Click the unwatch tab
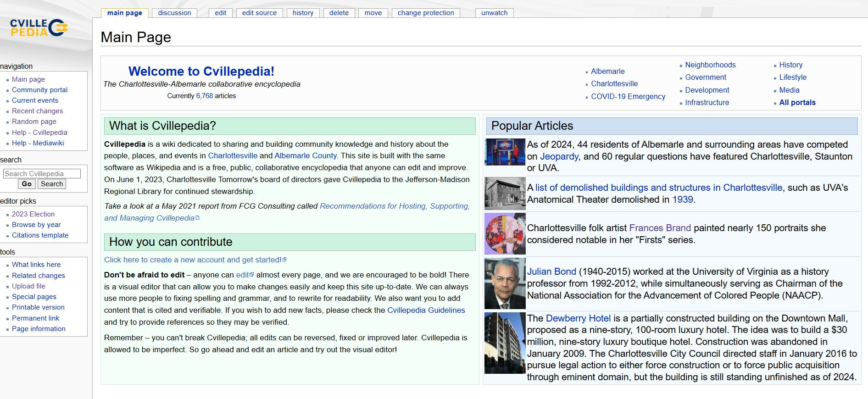The height and width of the screenshot is (399, 868). pyautogui.click(x=495, y=13)
